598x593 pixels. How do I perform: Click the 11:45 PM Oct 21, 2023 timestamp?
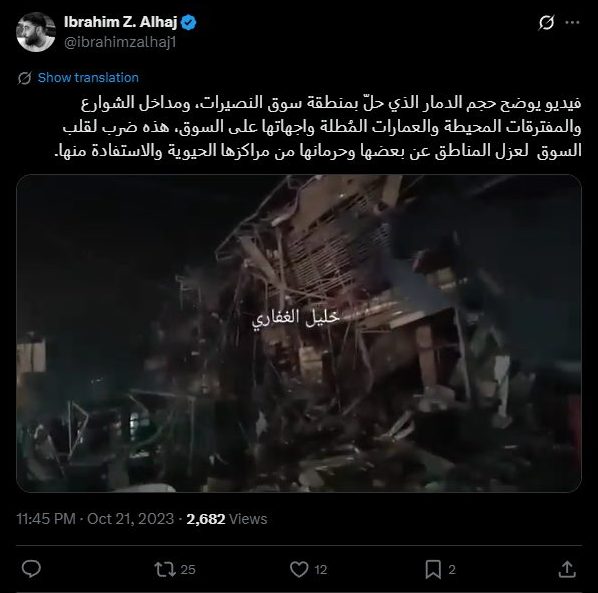95,519
